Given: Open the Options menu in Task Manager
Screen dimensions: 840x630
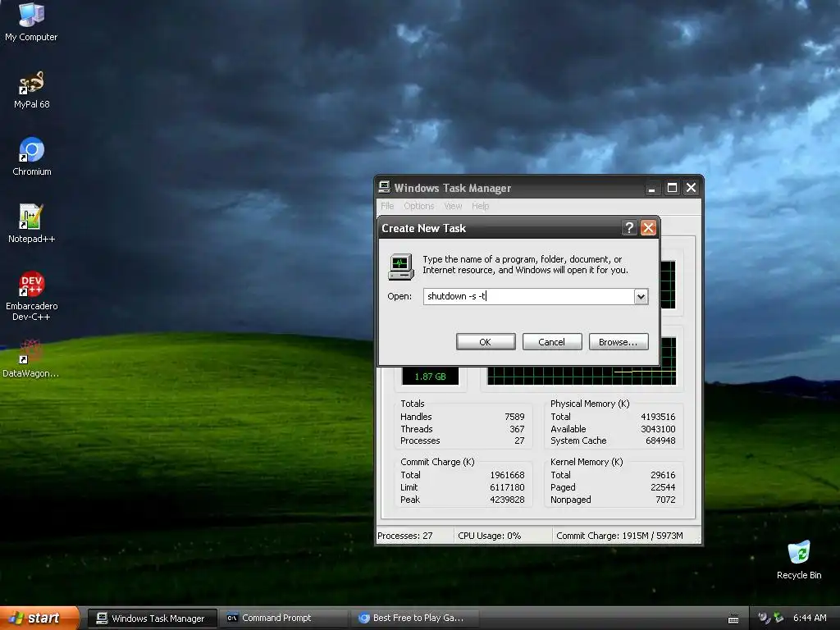Looking at the screenshot, I should click(419, 206).
